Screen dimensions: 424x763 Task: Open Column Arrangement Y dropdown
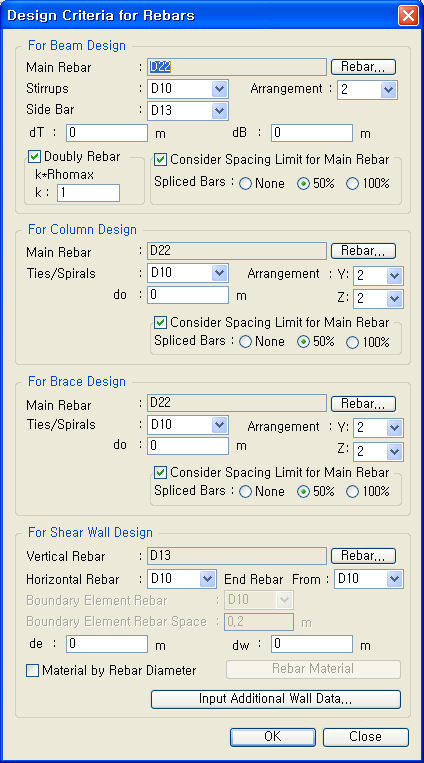[379, 275]
